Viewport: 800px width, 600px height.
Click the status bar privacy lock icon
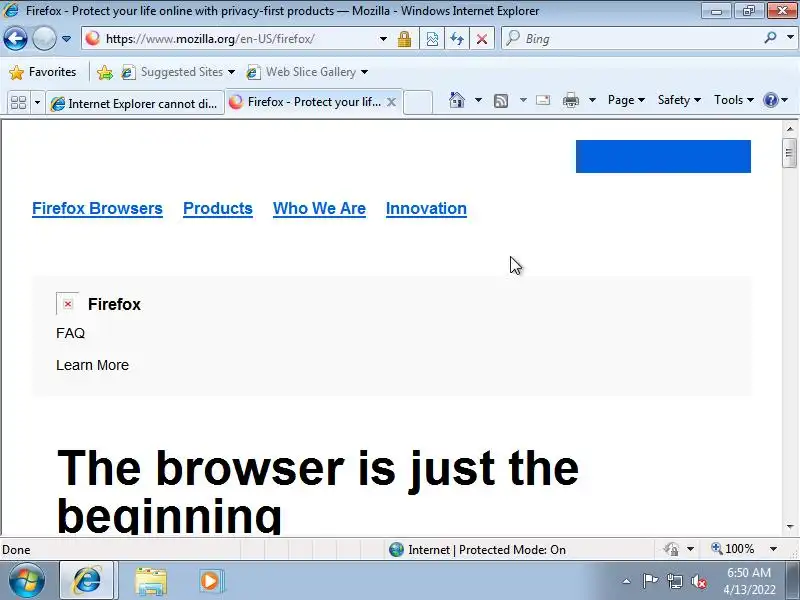click(671, 549)
